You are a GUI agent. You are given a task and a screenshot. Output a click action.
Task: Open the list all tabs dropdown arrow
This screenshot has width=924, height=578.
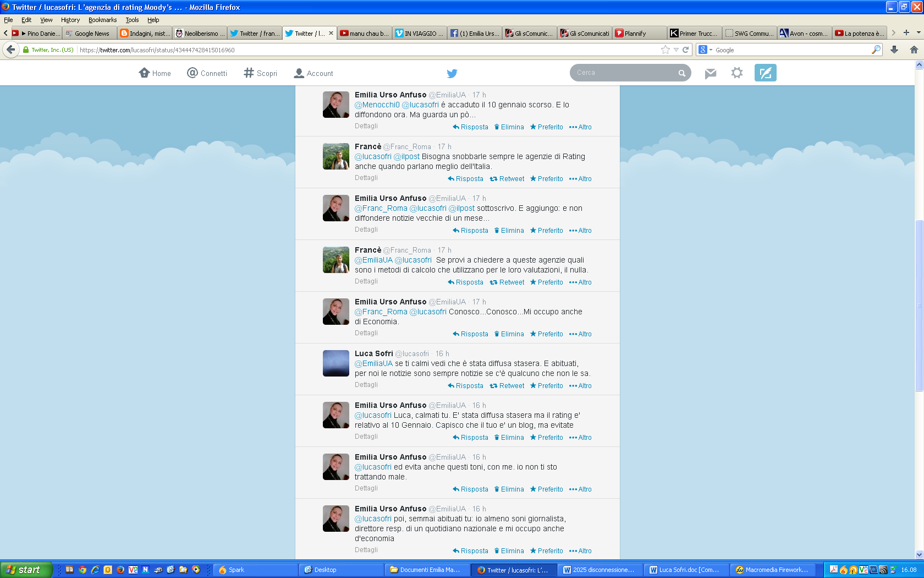919,33
